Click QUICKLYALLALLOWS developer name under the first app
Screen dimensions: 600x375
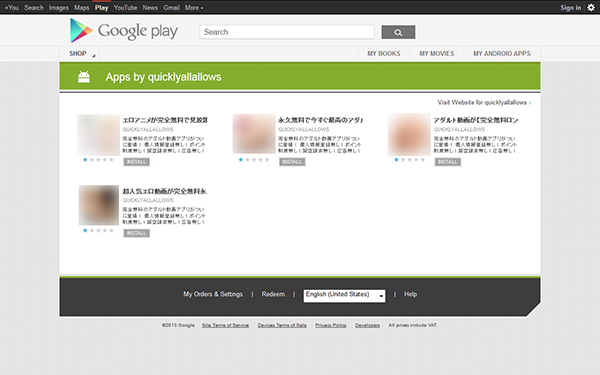148,129
